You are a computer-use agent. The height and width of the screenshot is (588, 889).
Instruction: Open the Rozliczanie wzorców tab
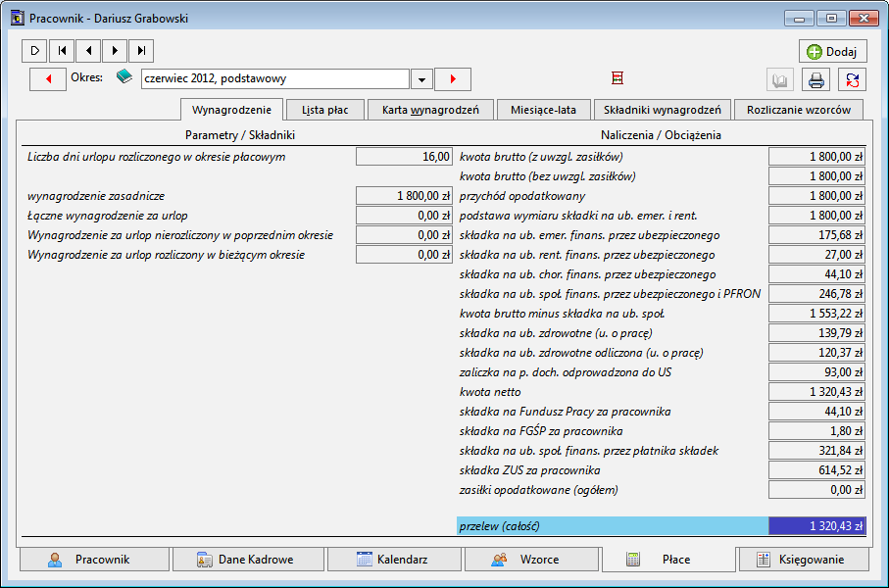pos(798,110)
